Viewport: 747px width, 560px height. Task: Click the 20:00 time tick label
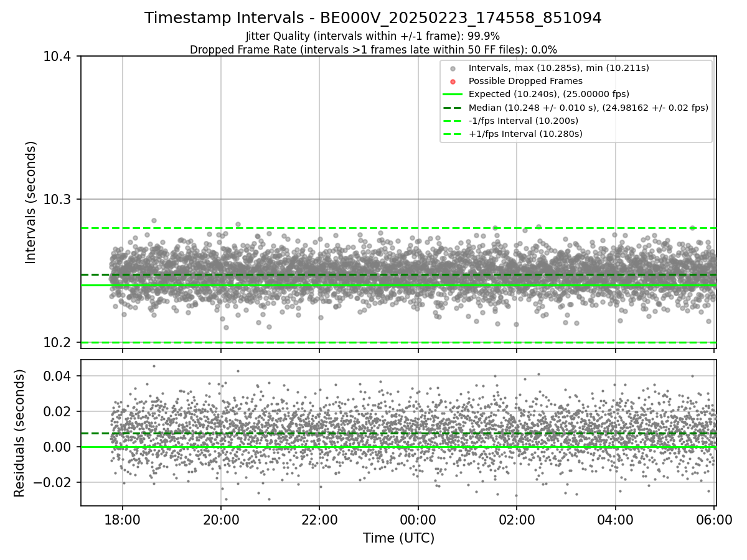[221, 519]
